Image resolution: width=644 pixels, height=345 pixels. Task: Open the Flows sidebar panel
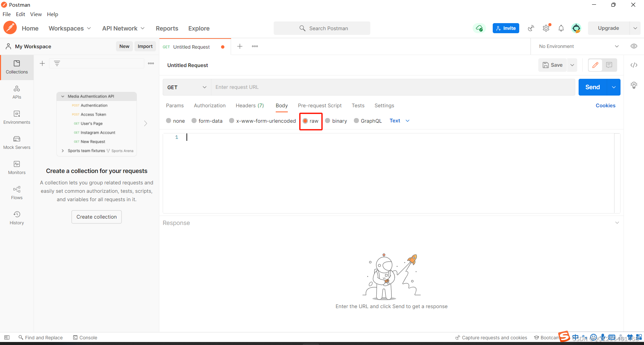pyautogui.click(x=17, y=193)
